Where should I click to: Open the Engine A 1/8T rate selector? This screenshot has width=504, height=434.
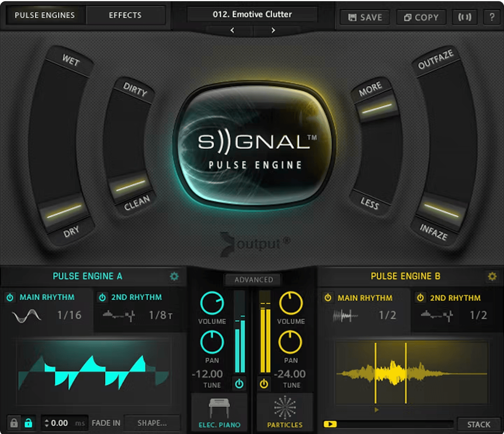pos(161,315)
